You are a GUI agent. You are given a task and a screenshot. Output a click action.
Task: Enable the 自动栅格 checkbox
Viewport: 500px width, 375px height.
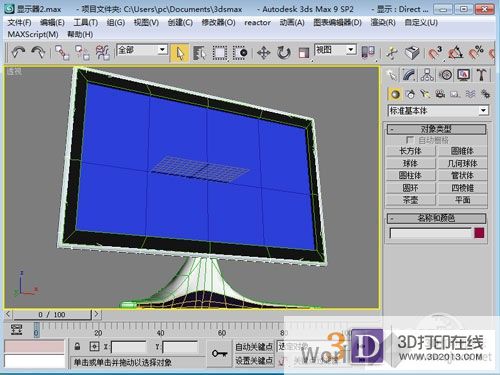point(409,140)
